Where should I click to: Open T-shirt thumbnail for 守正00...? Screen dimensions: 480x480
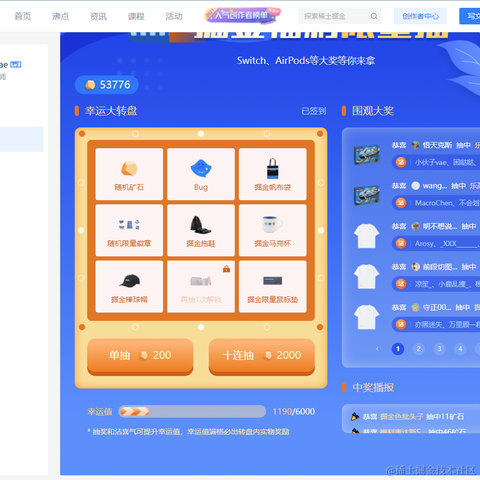[x=367, y=317]
